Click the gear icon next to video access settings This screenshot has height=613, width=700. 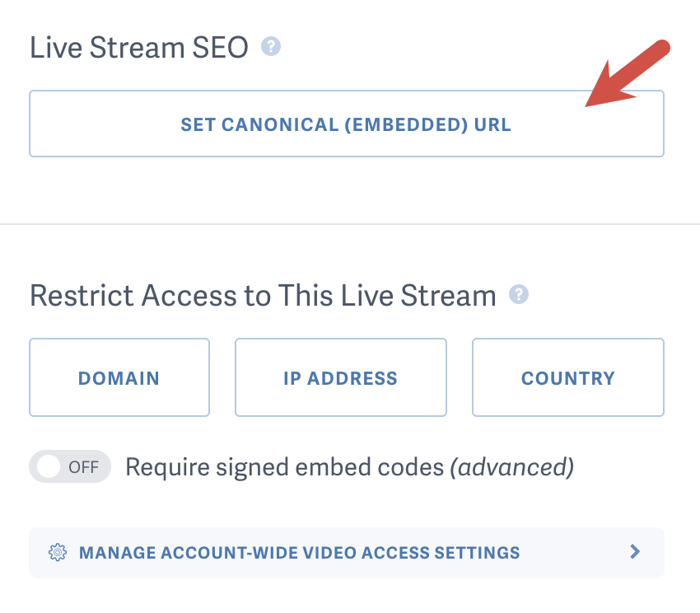coord(58,553)
